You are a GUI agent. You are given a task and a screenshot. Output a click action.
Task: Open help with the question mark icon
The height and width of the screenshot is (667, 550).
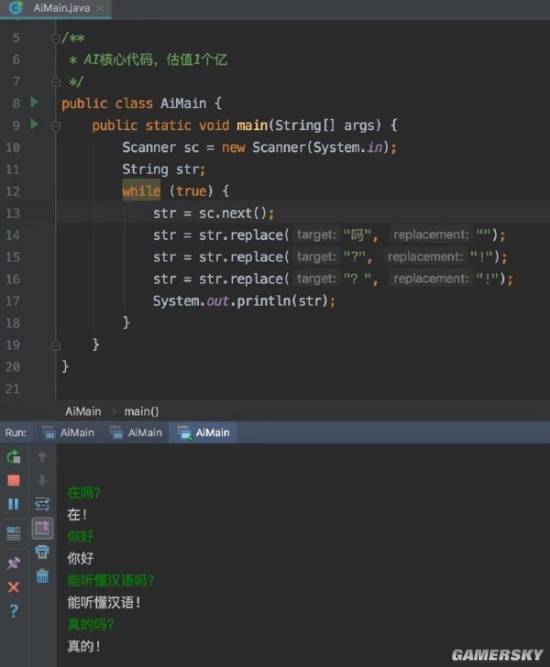click(14, 611)
